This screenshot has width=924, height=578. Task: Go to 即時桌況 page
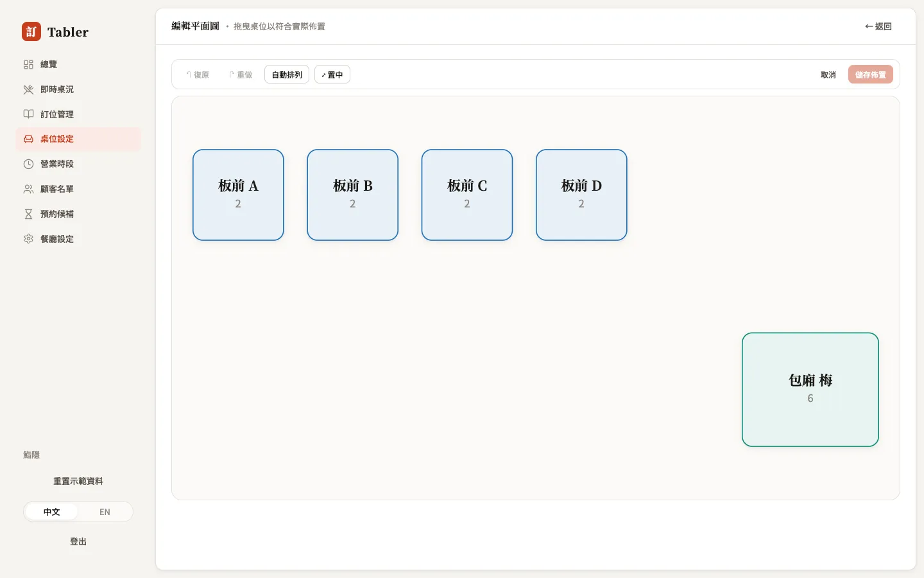[78, 89]
